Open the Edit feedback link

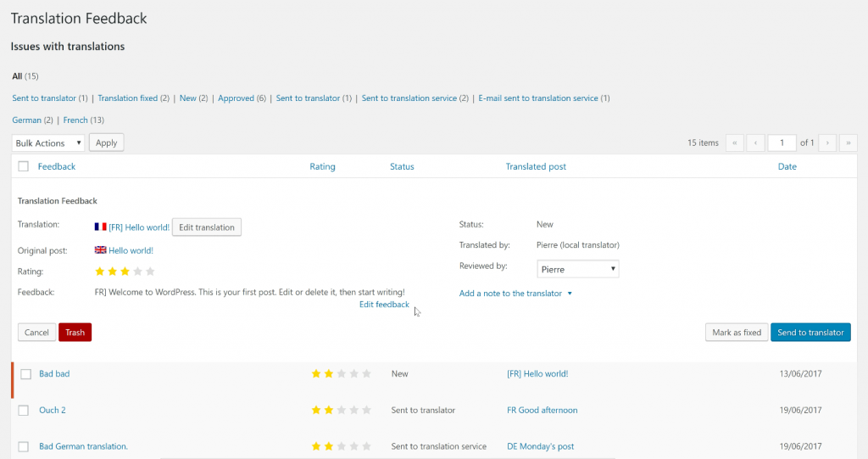click(x=384, y=305)
